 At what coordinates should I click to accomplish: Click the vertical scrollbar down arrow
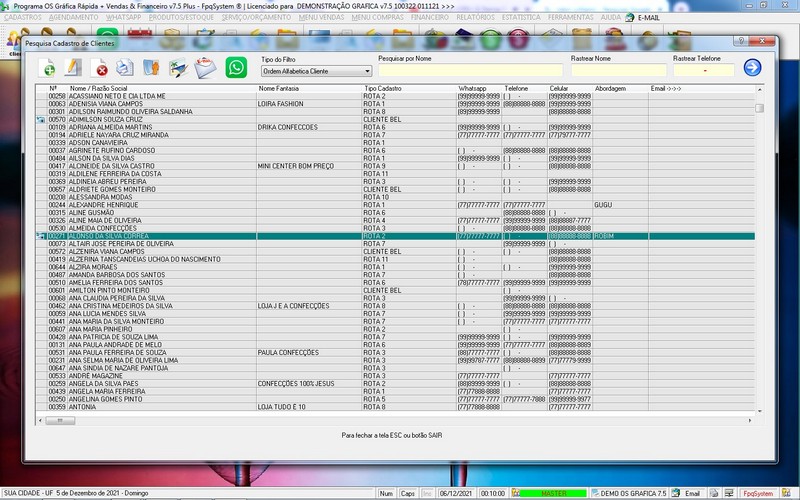pyautogui.click(x=759, y=411)
